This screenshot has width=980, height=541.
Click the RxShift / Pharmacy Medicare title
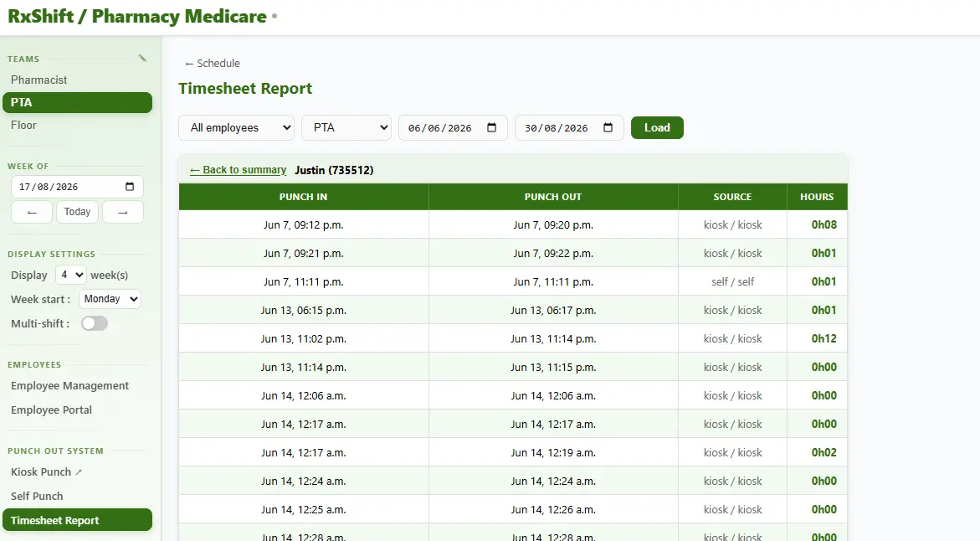click(x=137, y=16)
